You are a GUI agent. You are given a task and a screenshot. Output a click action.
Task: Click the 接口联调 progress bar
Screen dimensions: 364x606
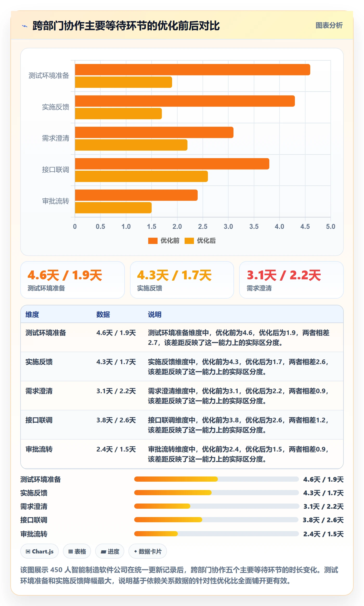(216, 520)
